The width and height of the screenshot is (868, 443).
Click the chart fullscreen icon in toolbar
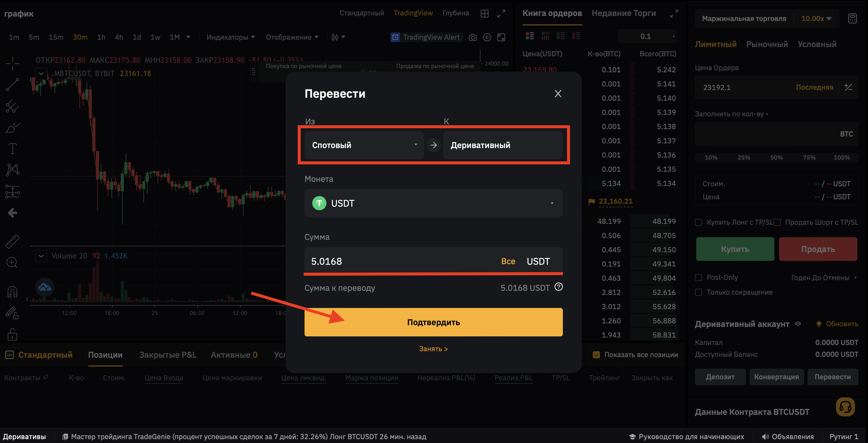pos(501,37)
